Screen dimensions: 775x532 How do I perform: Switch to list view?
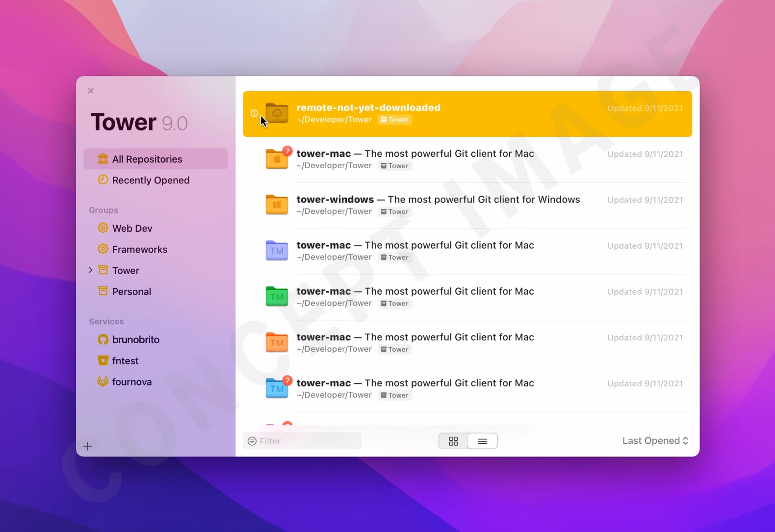tap(483, 441)
